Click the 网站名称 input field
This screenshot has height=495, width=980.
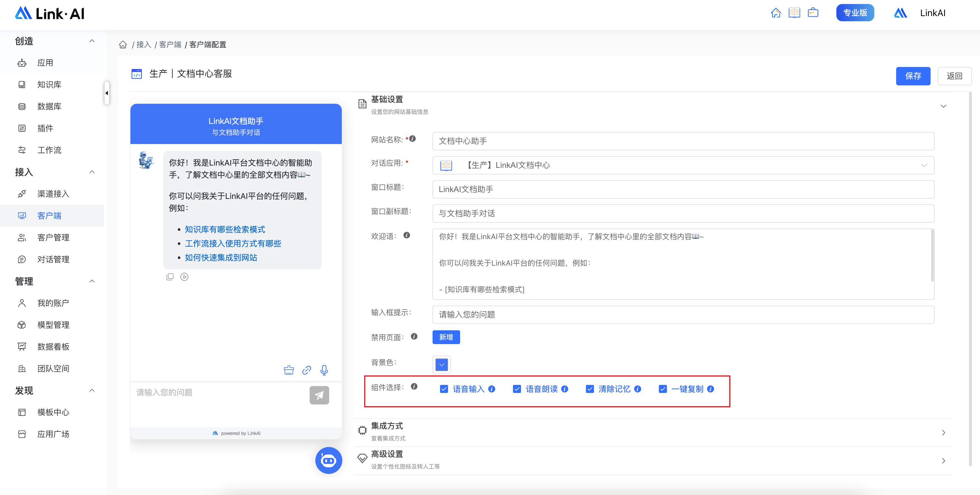click(683, 141)
